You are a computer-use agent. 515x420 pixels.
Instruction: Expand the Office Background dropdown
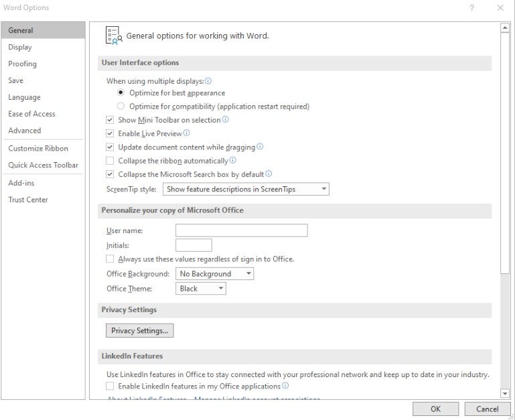pos(215,274)
